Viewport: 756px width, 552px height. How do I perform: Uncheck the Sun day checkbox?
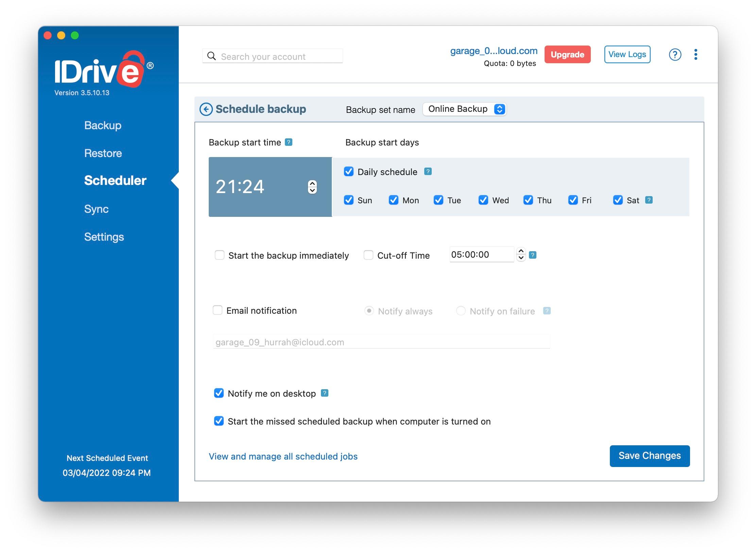pyautogui.click(x=349, y=200)
